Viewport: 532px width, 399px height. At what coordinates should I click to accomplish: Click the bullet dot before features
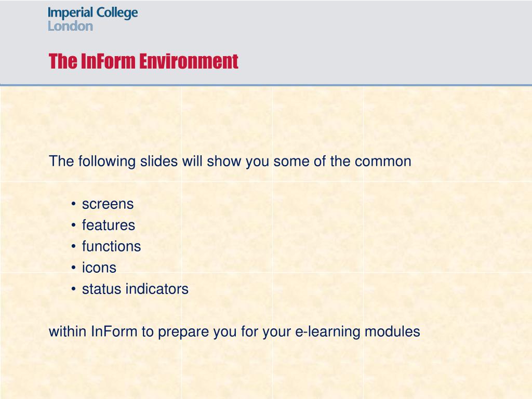(73, 225)
